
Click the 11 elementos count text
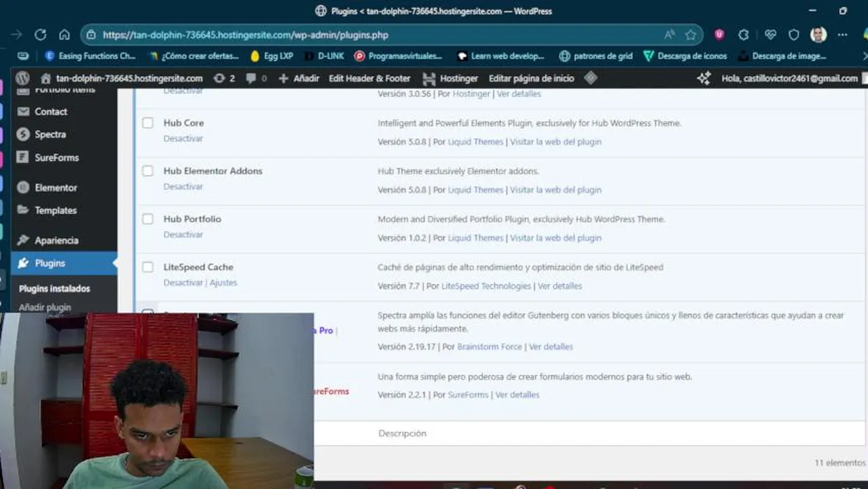tap(840, 463)
